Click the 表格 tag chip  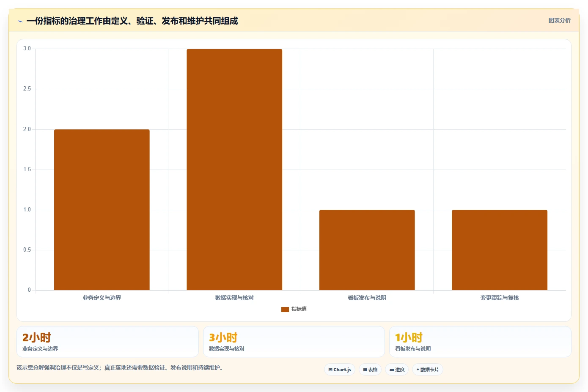pyautogui.click(x=370, y=370)
